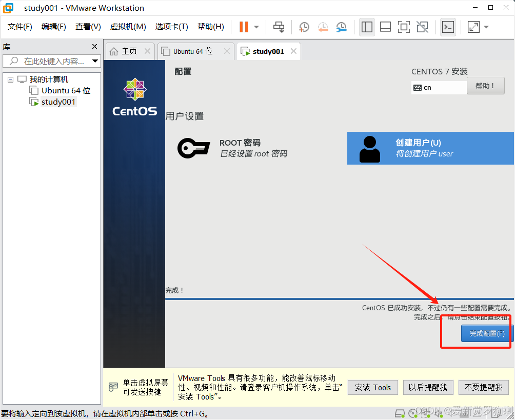Collapse the 我的计算机 tree node

[10, 79]
